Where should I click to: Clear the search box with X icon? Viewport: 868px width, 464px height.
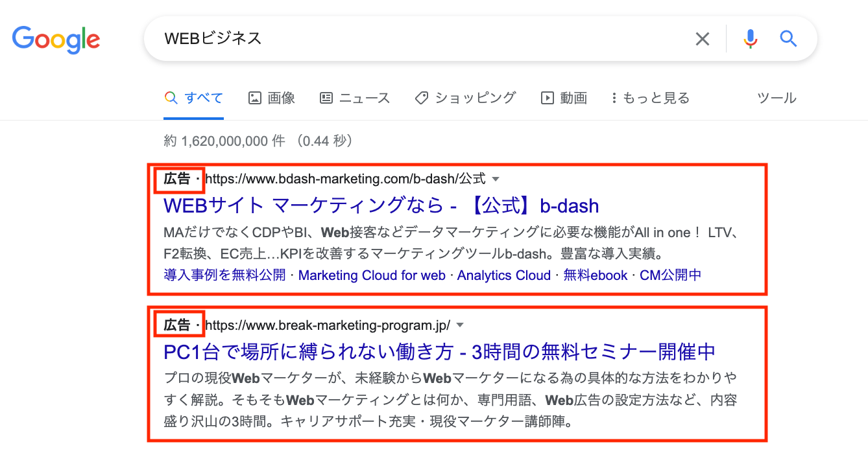tap(702, 40)
